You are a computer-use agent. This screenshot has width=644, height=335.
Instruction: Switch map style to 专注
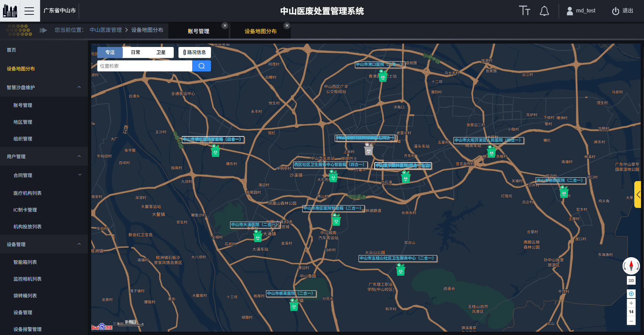pyautogui.click(x=110, y=52)
